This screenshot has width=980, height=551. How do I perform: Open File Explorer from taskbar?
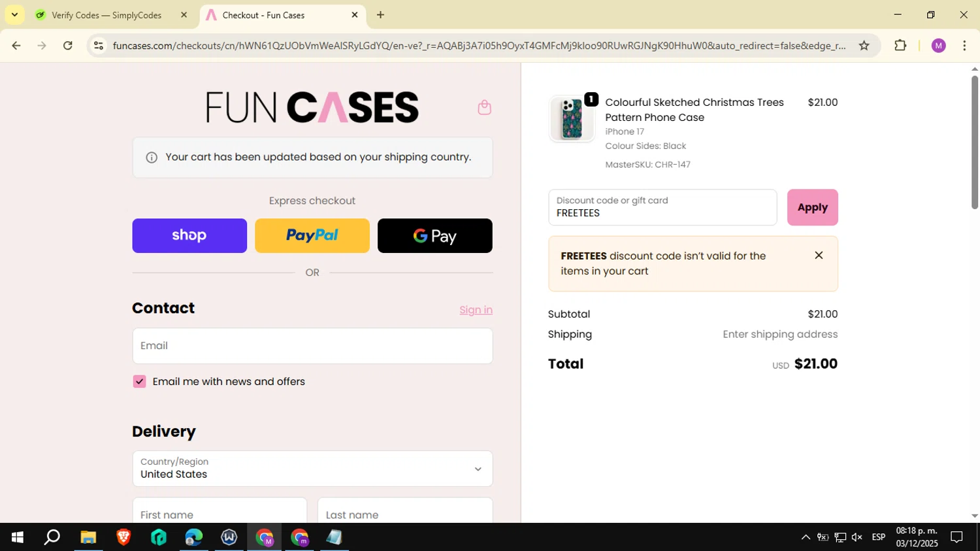[x=88, y=537]
